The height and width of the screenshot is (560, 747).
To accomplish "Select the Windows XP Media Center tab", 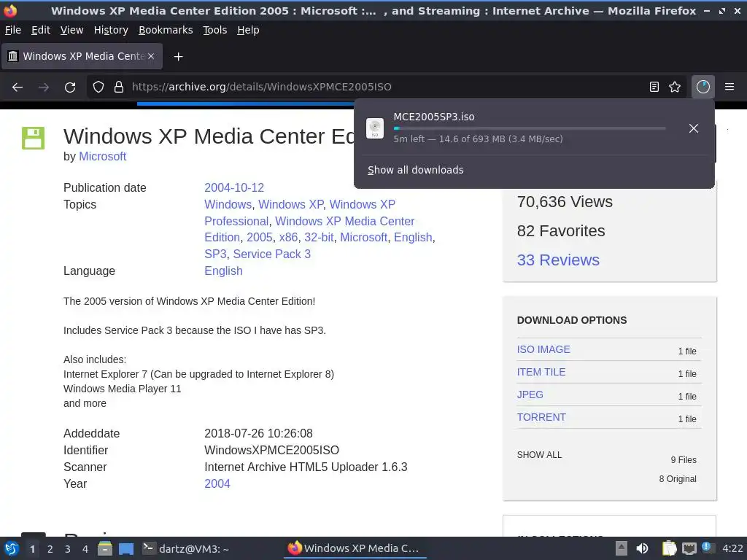I will tap(82, 56).
